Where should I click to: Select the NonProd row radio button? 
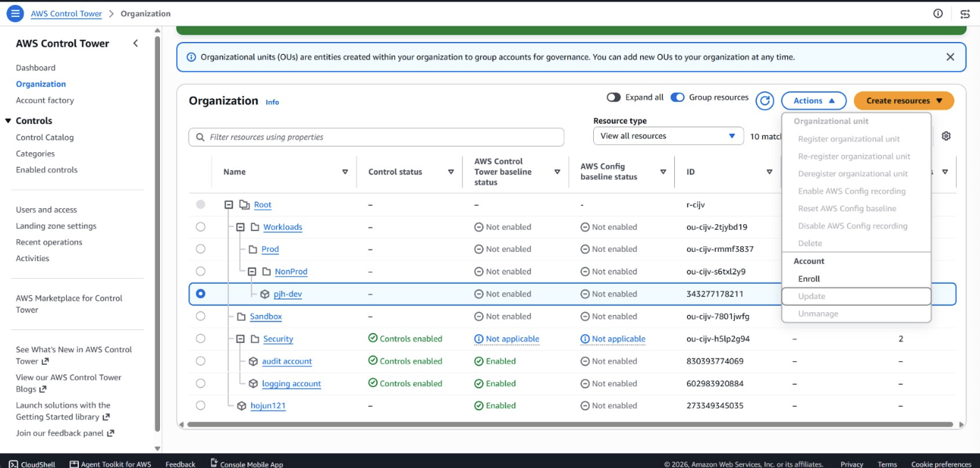(x=201, y=272)
